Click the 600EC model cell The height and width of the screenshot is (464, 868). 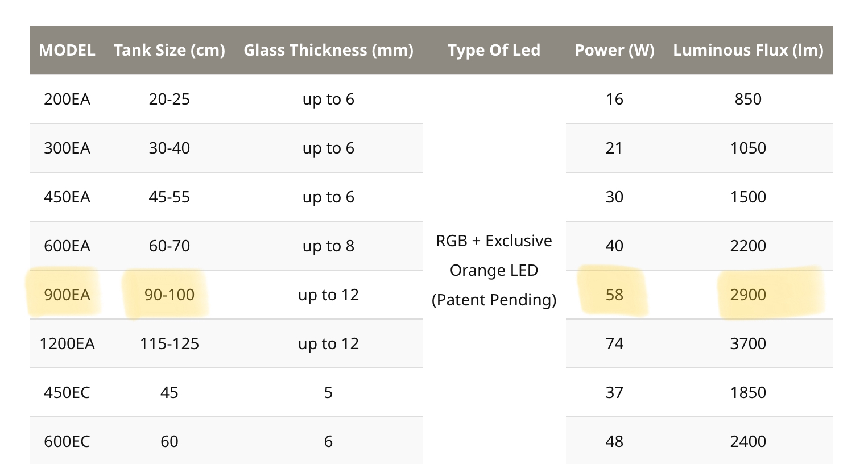(67, 441)
